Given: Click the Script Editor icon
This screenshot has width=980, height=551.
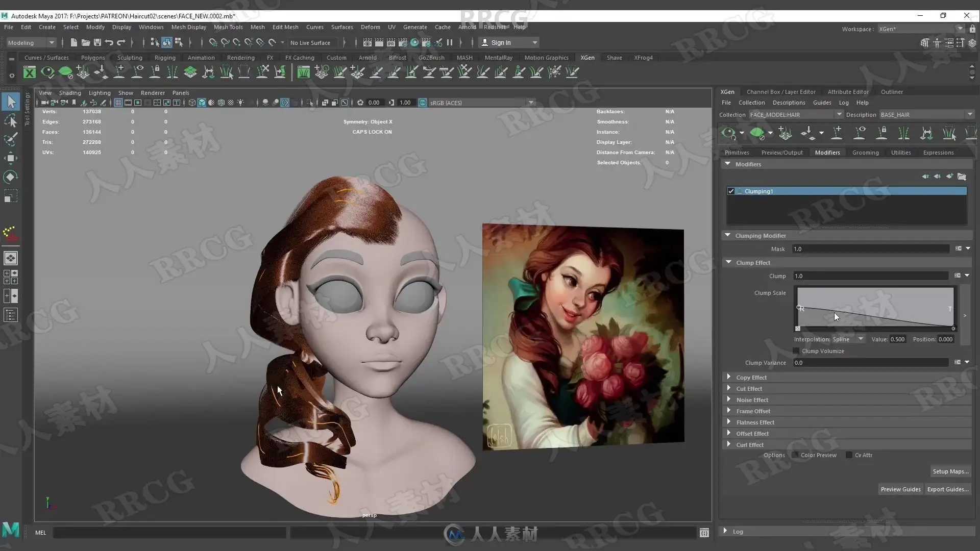Looking at the screenshot, I should click(704, 533).
